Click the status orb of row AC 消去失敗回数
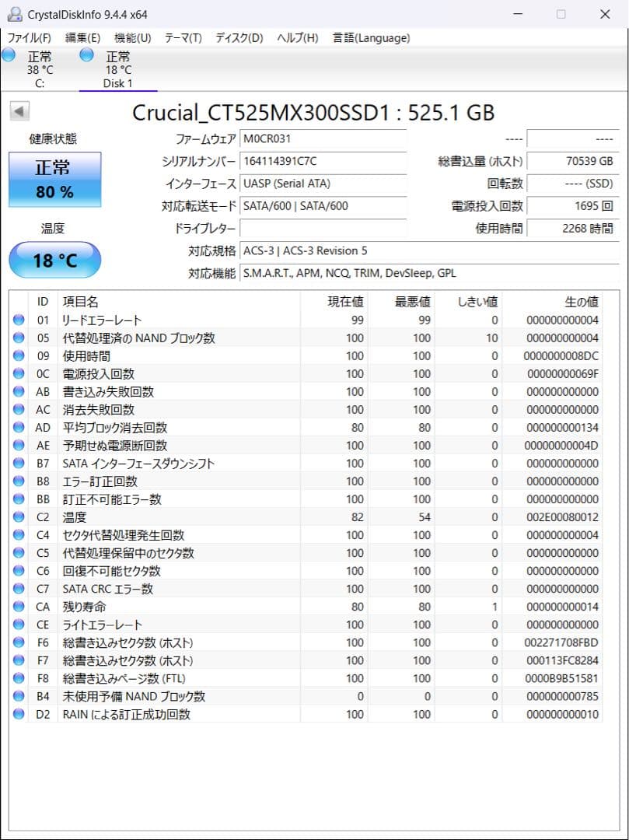The height and width of the screenshot is (840, 629). point(19,409)
